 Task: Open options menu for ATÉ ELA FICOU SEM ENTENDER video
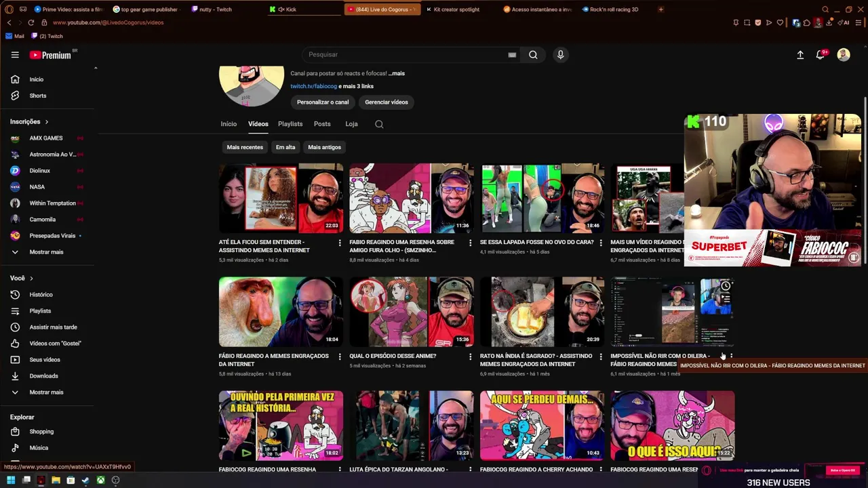click(340, 243)
